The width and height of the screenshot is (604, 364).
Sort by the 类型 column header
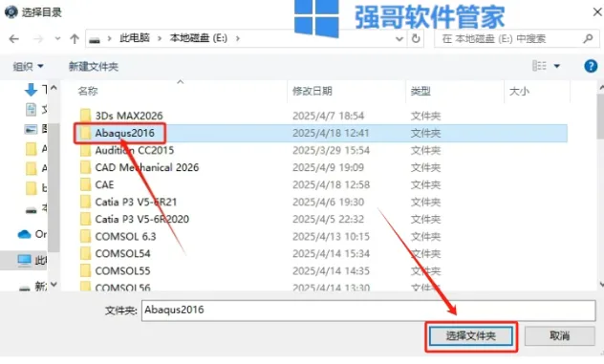421,92
